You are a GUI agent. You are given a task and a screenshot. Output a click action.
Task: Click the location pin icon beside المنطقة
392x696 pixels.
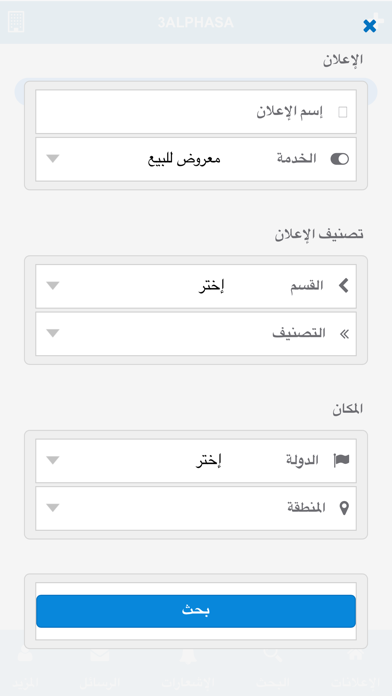click(x=344, y=508)
